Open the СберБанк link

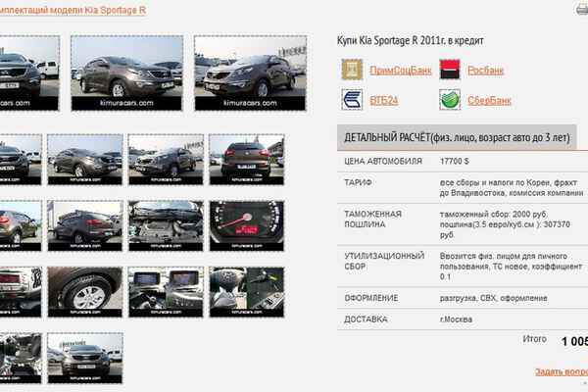click(489, 100)
